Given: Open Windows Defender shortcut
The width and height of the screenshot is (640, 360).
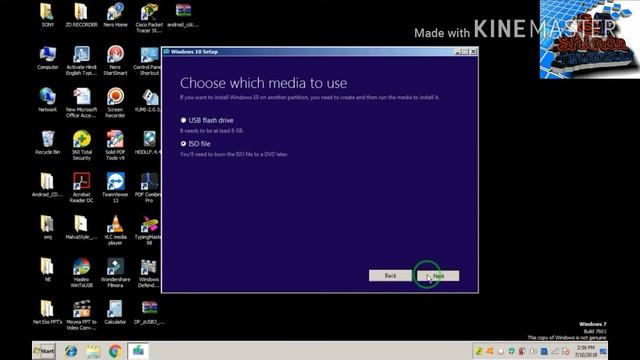Looking at the screenshot, I should [x=149, y=273].
